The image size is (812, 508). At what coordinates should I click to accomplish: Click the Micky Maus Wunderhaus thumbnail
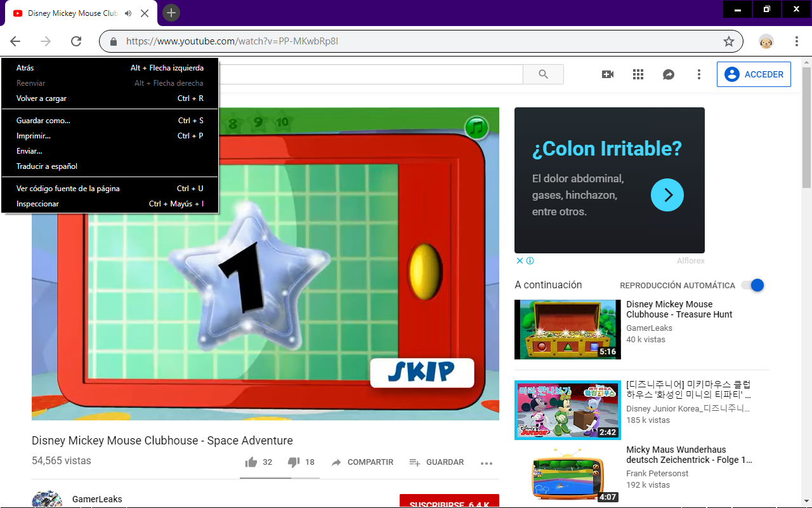[568, 474]
